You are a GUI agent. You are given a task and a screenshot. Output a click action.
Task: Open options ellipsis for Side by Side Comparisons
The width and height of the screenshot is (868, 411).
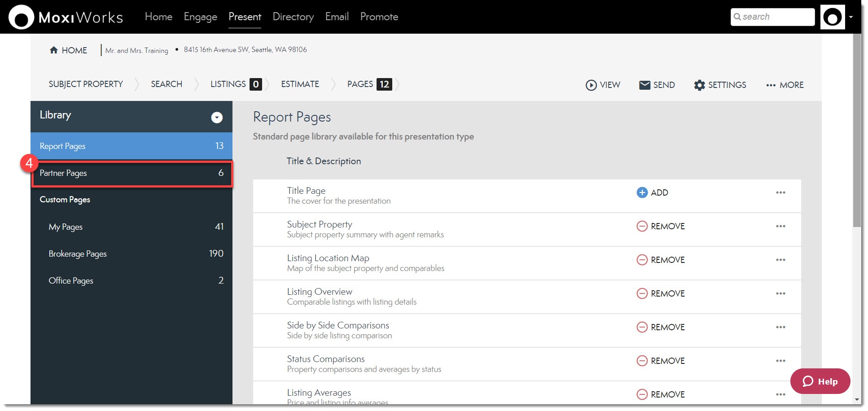coord(780,327)
